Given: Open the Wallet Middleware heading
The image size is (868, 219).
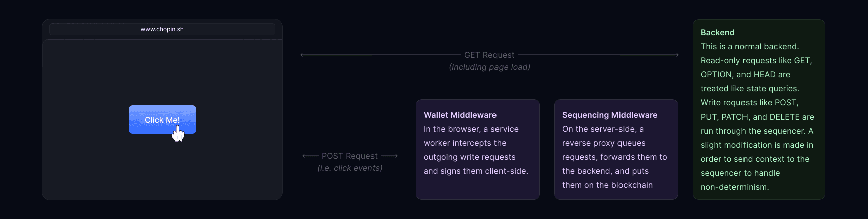Looking at the screenshot, I should pos(460,115).
